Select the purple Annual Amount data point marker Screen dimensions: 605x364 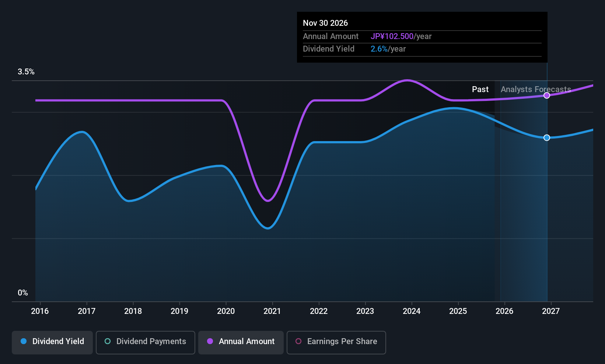(547, 95)
